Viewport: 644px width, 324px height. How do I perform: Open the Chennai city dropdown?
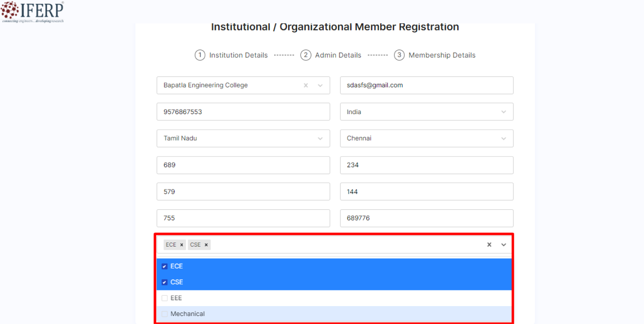point(504,138)
